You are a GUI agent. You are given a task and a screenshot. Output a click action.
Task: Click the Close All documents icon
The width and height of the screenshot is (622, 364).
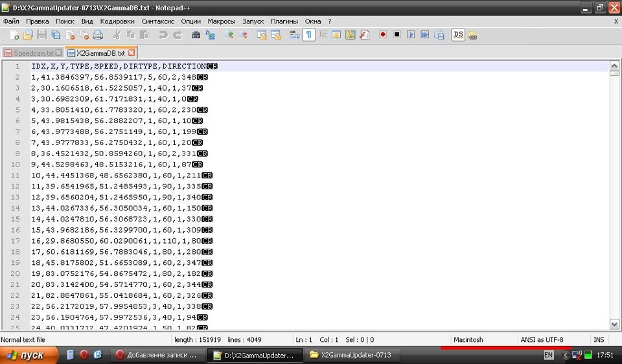pyautogui.click(x=84, y=35)
